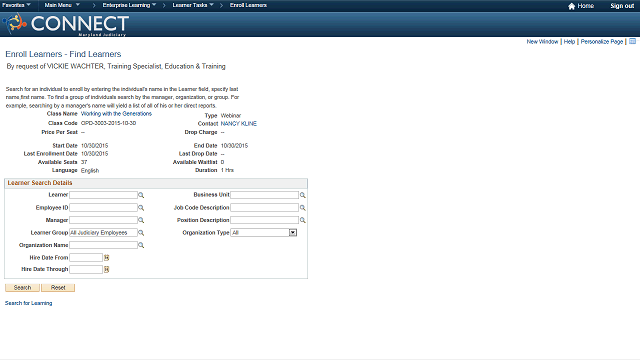Select the Enroll Learners breadcrumb
Image resolution: width=640 pixels, height=360 pixels.
(x=248, y=5)
